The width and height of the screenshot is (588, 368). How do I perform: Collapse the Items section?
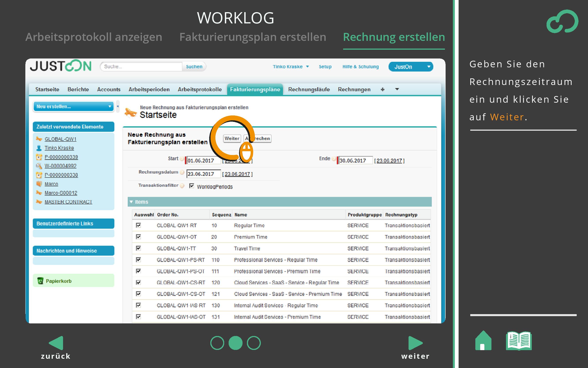pos(131,202)
